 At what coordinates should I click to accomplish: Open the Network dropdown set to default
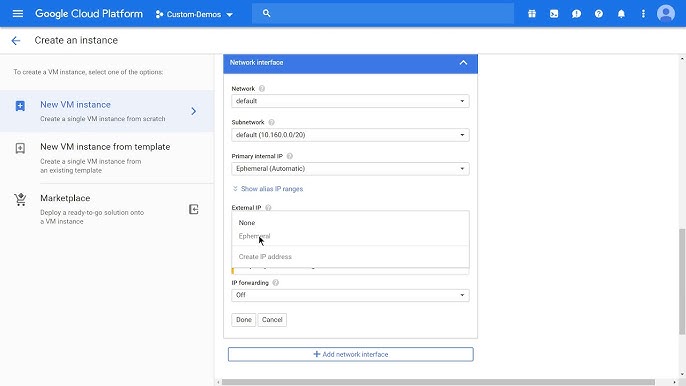[x=350, y=101]
